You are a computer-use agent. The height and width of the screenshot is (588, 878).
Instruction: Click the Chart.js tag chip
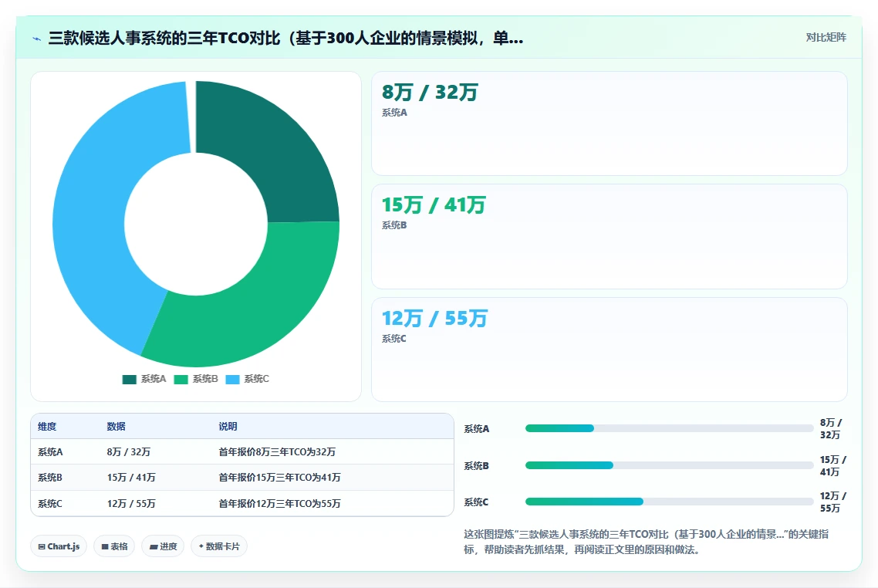click(x=59, y=546)
